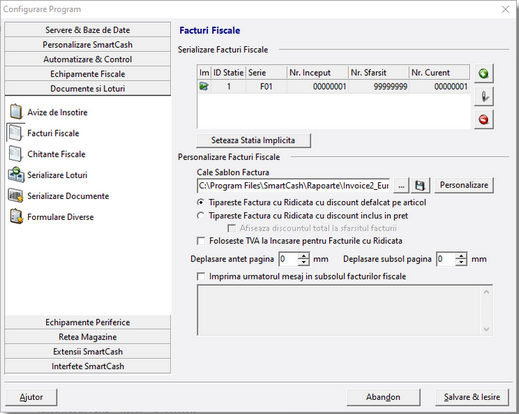Decrease Deplasare antet pagina value
Image resolution: width=519 pixels, height=414 pixels.
303,262
